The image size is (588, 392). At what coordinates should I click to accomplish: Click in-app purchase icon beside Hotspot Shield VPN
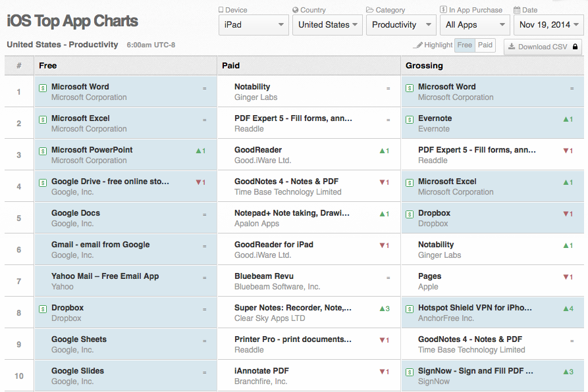410,309
